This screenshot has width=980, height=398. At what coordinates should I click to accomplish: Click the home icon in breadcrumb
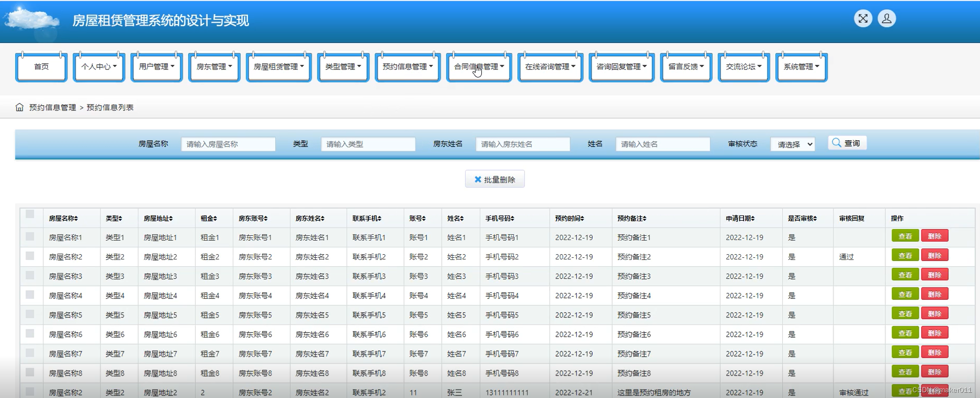click(x=19, y=107)
